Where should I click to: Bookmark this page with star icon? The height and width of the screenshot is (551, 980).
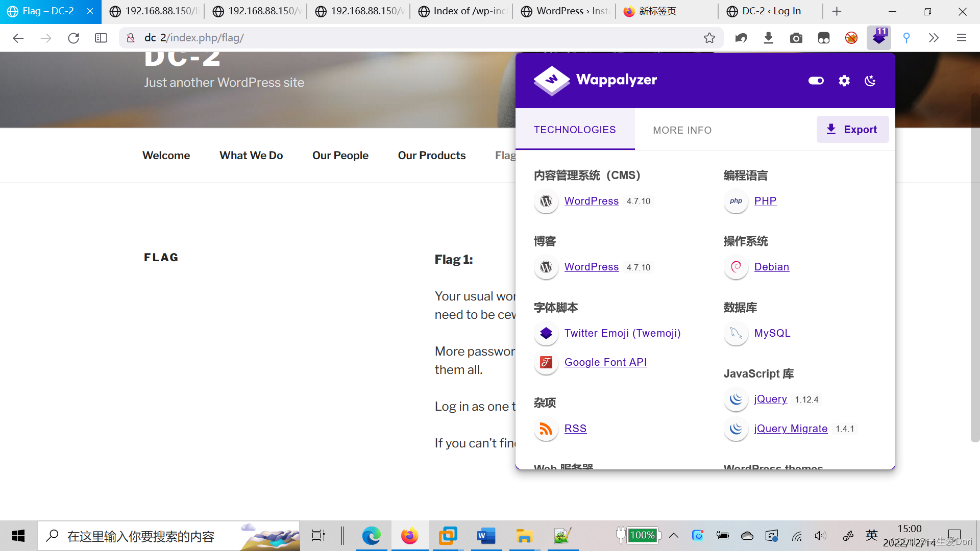click(x=709, y=38)
